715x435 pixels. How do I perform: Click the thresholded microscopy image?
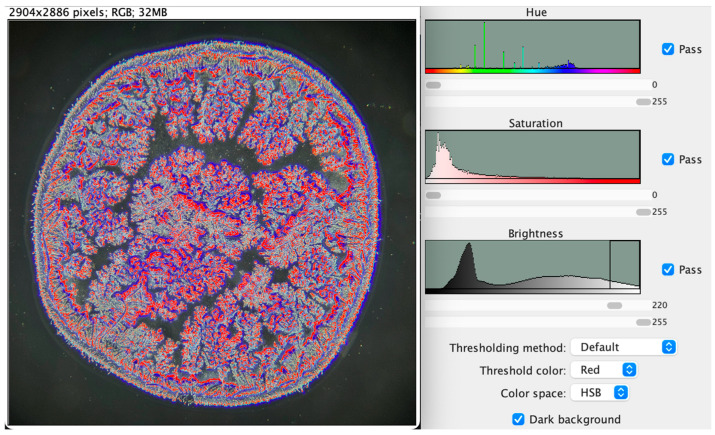click(x=212, y=223)
